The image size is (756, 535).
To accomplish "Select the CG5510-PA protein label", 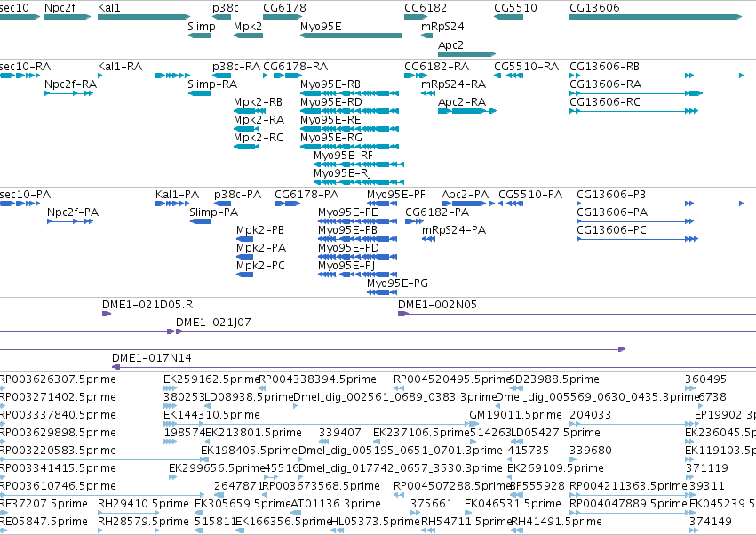I will click(x=530, y=195).
